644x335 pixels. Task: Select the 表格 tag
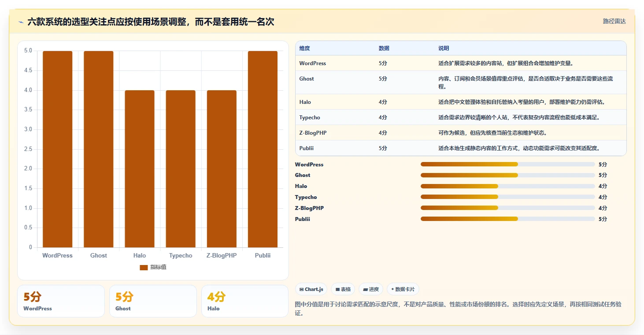(x=343, y=289)
